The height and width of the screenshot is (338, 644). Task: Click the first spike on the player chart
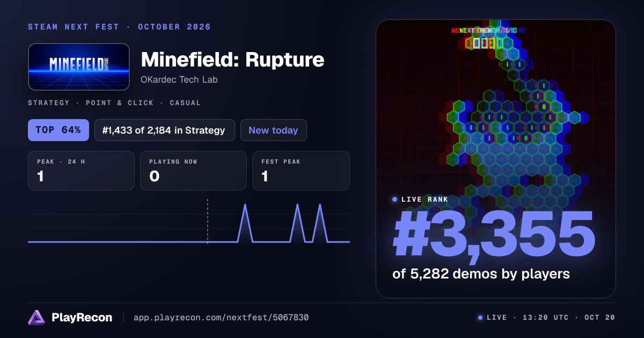(x=245, y=223)
